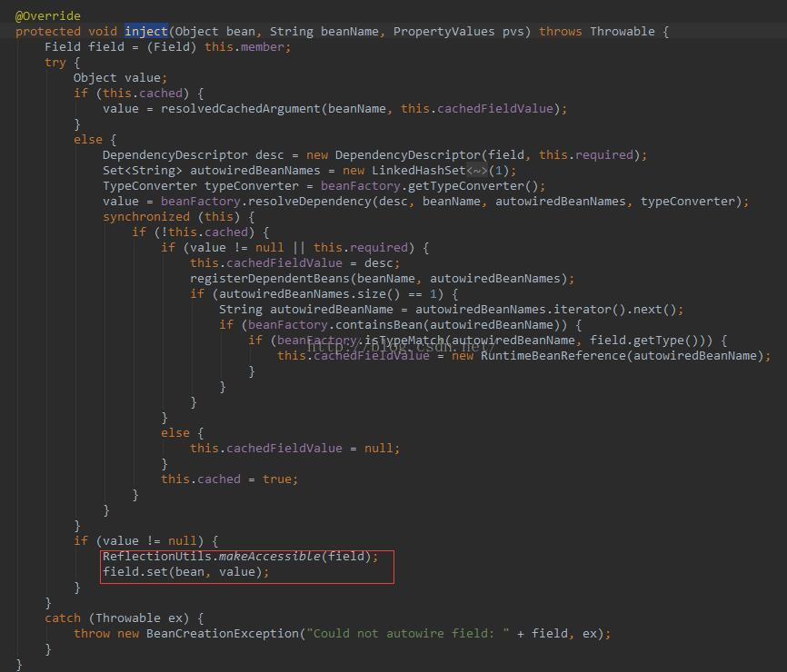Click the 'if (!this.cached) {' line
Viewport: 787px width, 672px height.
click(200, 232)
